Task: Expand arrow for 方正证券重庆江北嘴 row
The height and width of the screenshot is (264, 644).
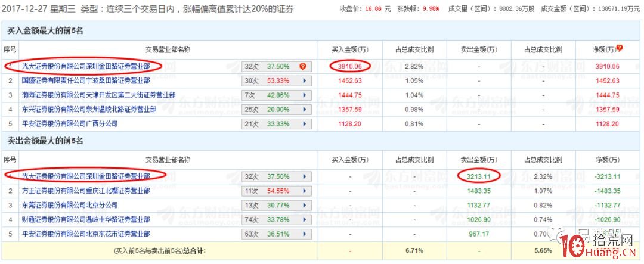Action: pos(304,191)
